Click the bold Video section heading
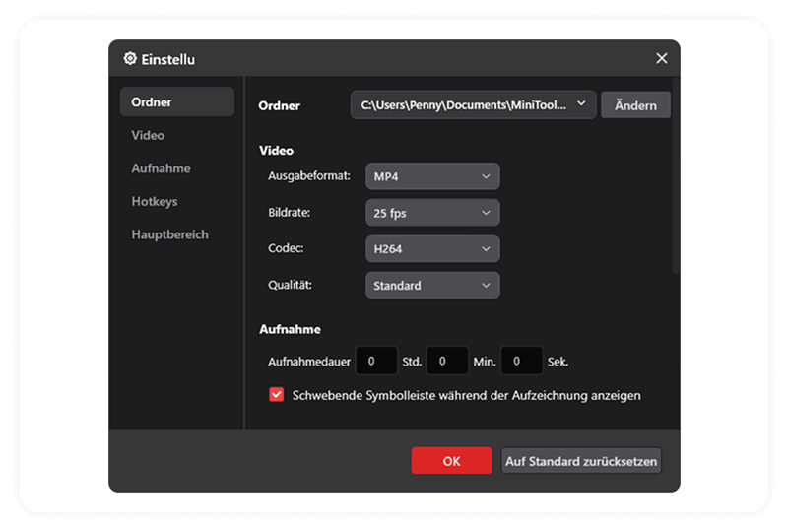Image resolution: width=788 pixels, height=532 pixels. pyautogui.click(x=276, y=151)
